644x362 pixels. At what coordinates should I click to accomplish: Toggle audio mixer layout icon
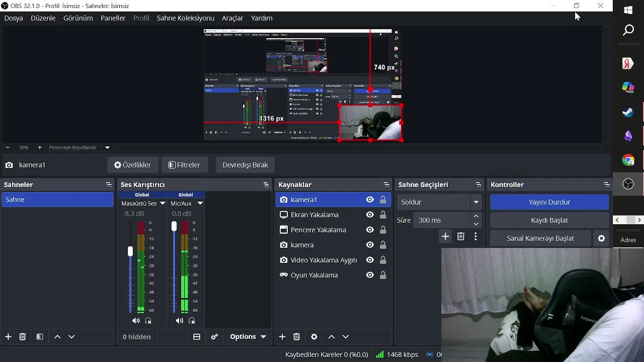[x=197, y=337]
